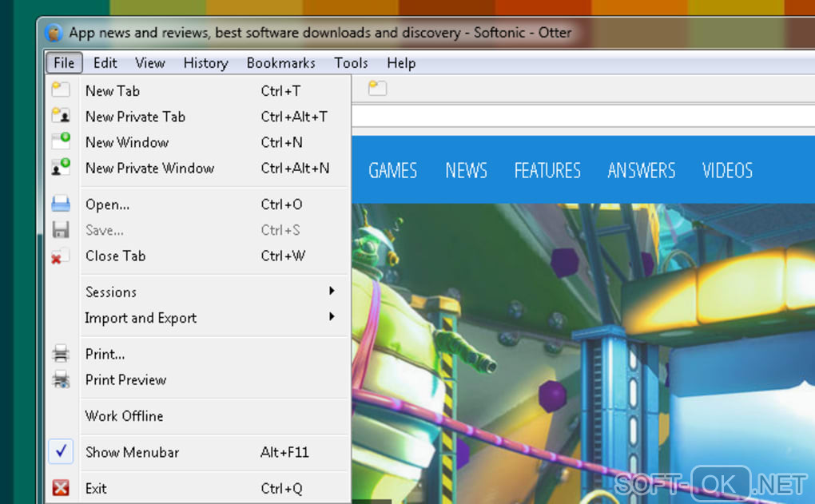Open NEWS link on Softonic page
815x504 pixels.
[467, 170]
